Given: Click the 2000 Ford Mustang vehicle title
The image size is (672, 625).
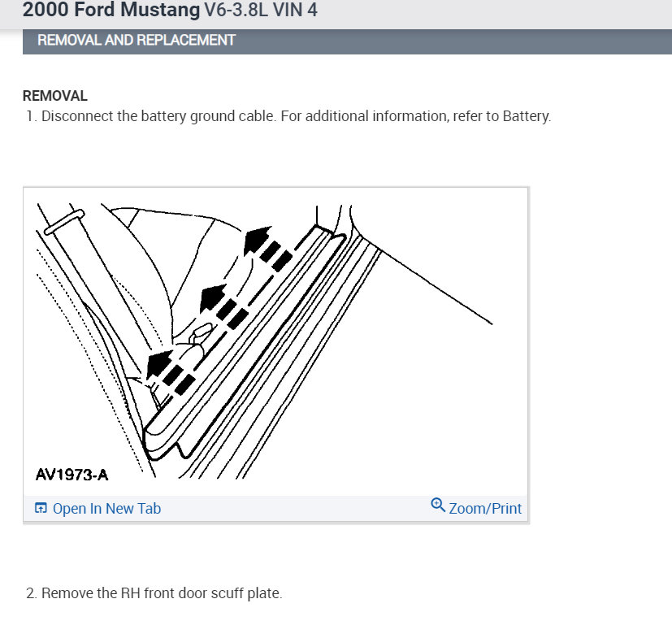Looking at the screenshot, I should (x=170, y=11).
